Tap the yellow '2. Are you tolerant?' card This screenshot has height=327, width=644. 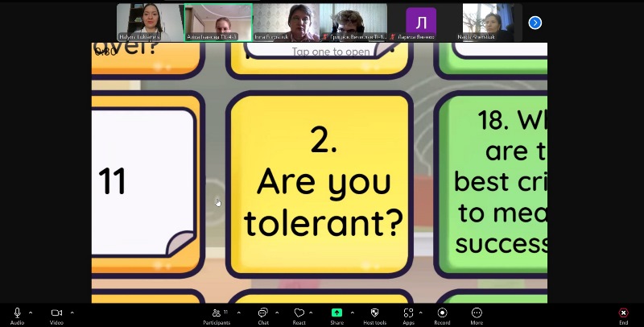320,184
